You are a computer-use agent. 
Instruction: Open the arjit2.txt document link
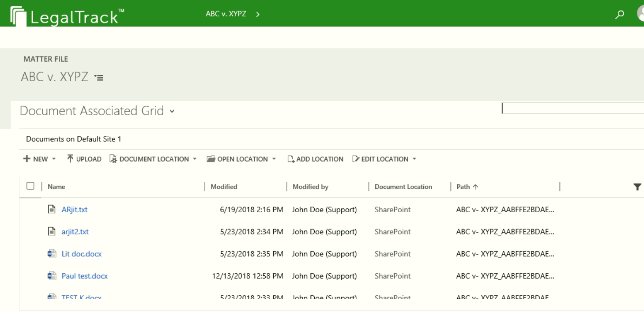click(75, 232)
